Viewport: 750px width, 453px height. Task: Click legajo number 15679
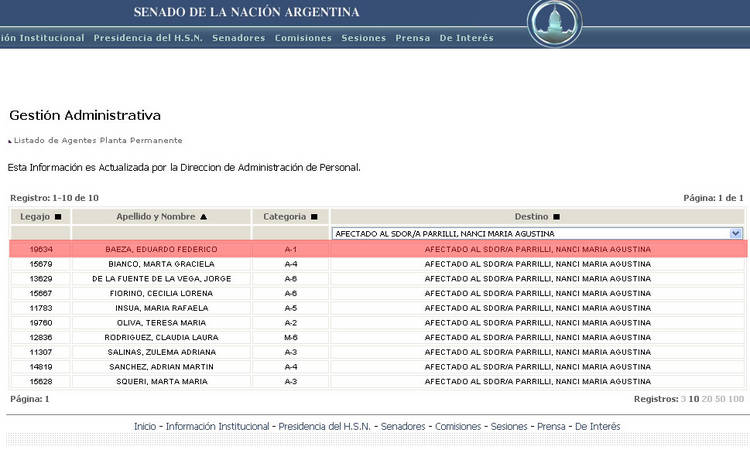coord(41,264)
